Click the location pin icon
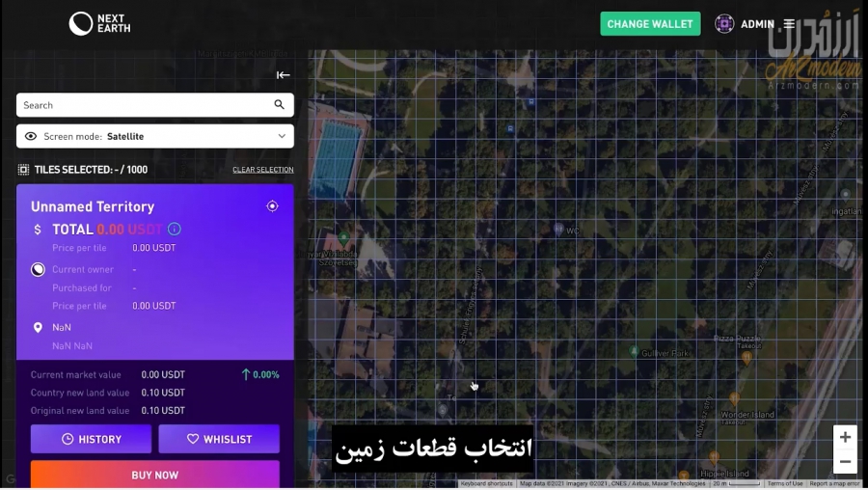Image resolution: width=868 pixels, height=490 pixels. point(38,328)
